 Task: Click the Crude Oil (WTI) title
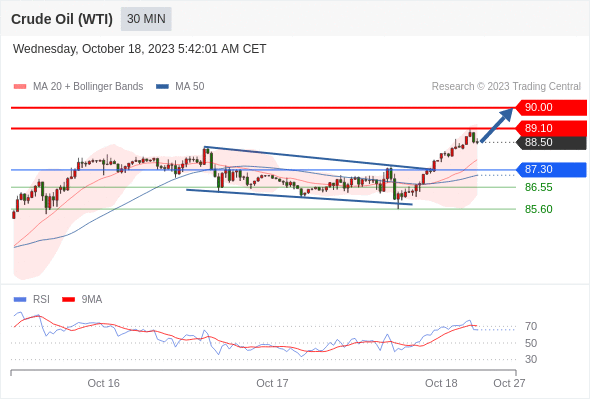[x=62, y=19]
